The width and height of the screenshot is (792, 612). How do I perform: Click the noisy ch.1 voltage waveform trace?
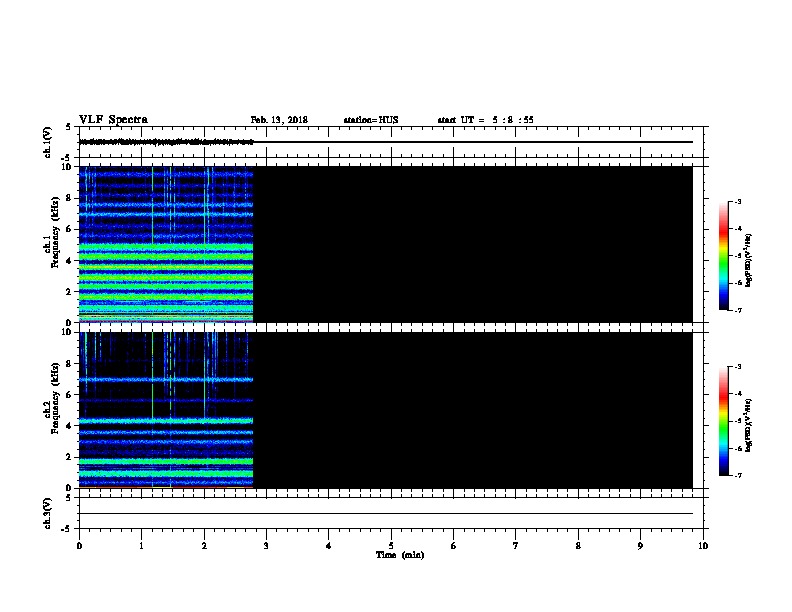point(166,142)
